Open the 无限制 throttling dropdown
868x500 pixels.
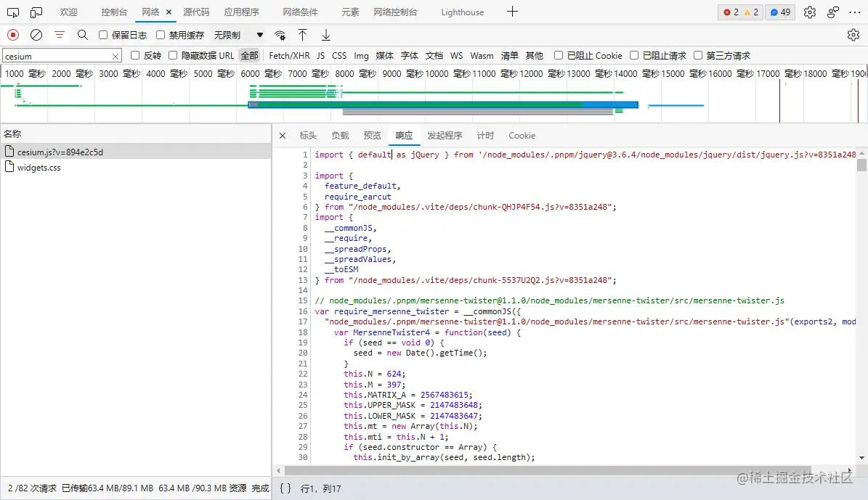coord(238,35)
